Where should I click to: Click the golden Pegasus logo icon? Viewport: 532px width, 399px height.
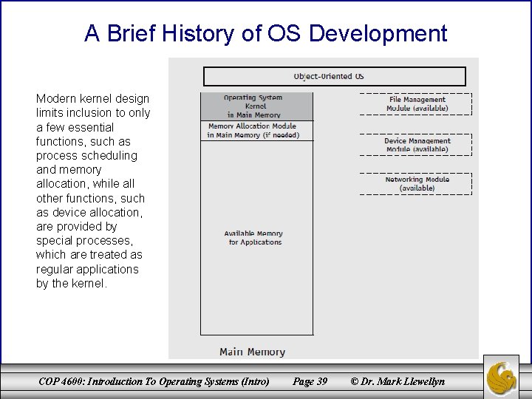coord(501,378)
